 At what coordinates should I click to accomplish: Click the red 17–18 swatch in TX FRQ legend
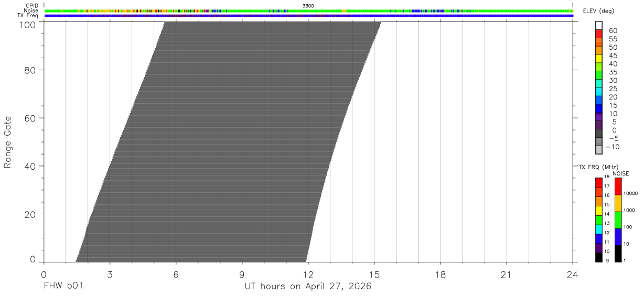click(598, 182)
